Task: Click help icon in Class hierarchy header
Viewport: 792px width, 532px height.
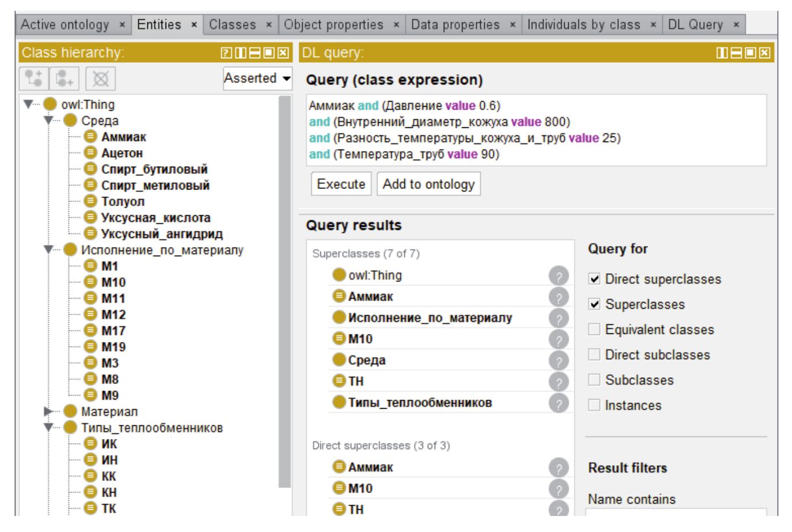Action: (x=226, y=53)
